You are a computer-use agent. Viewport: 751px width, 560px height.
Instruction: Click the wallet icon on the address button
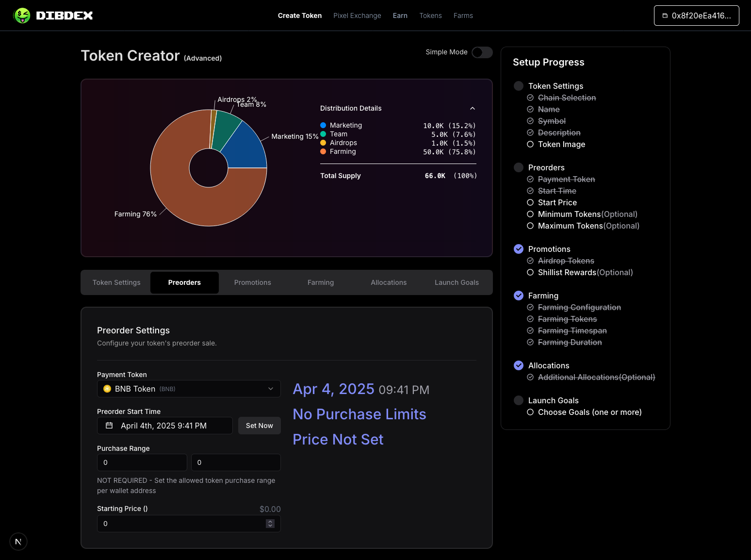[664, 16]
